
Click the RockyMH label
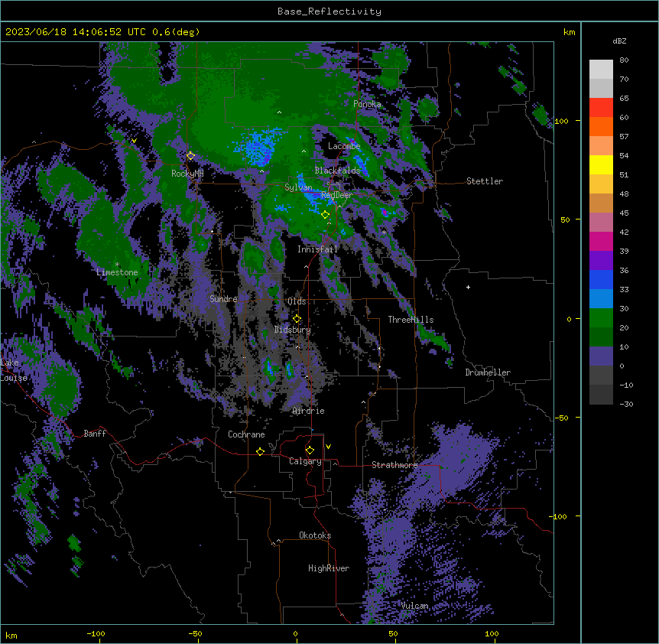click(x=187, y=174)
